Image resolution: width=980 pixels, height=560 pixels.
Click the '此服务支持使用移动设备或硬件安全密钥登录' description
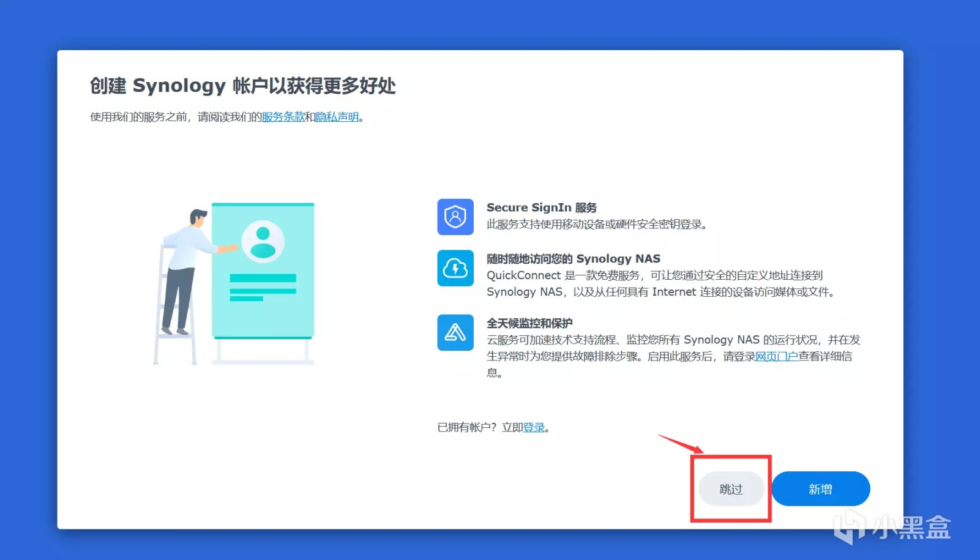click(597, 224)
